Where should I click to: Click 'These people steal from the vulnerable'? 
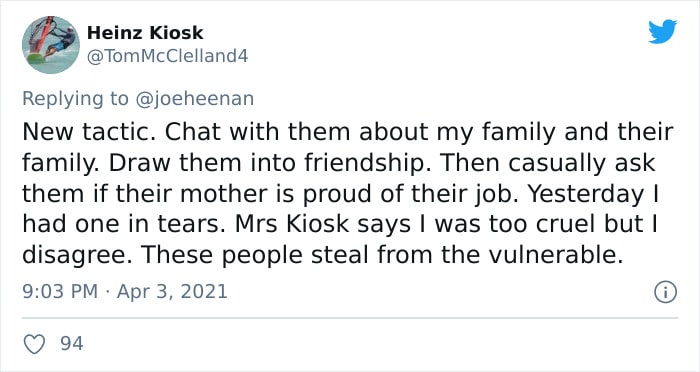coord(381,255)
